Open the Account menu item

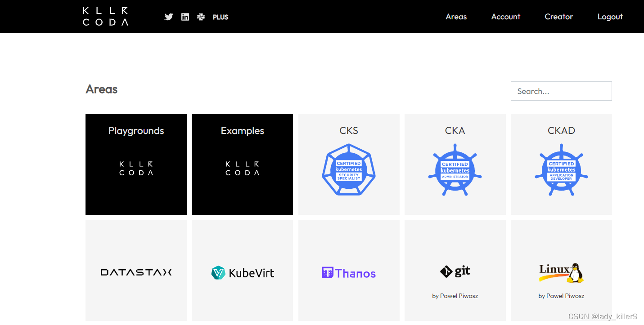pyautogui.click(x=506, y=17)
